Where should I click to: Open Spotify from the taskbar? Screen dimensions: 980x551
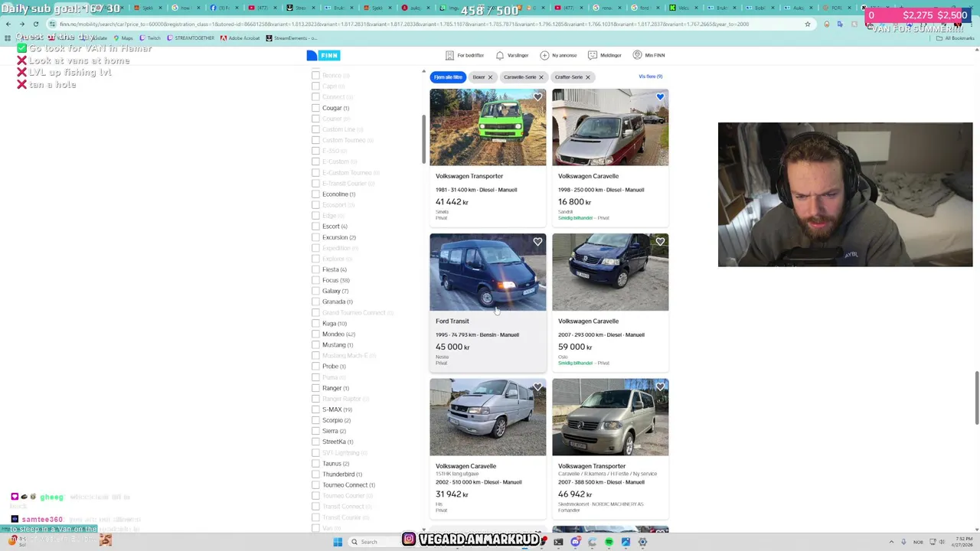click(609, 542)
